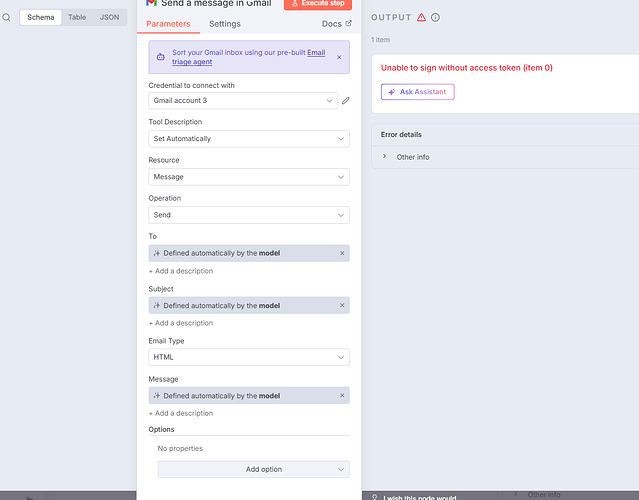This screenshot has height=500, width=639.
Task: Open the Operation dropdown showing Send
Action: tap(249, 215)
